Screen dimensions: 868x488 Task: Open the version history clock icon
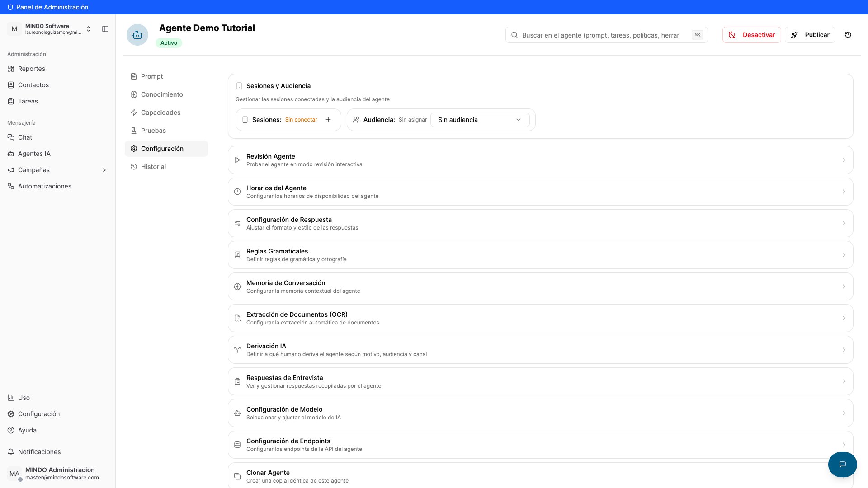coord(848,35)
